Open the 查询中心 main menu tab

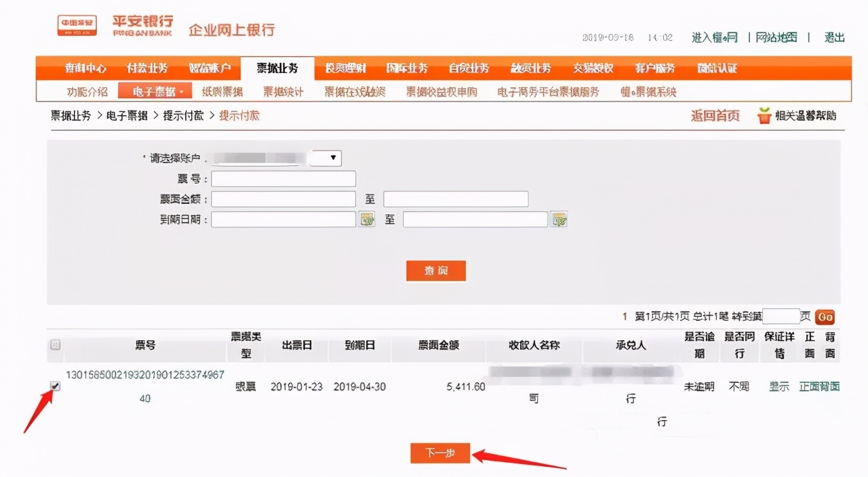tap(85, 68)
